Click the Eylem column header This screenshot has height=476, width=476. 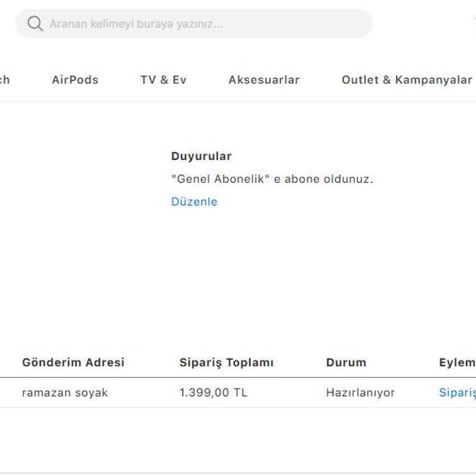click(x=457, y=363)
